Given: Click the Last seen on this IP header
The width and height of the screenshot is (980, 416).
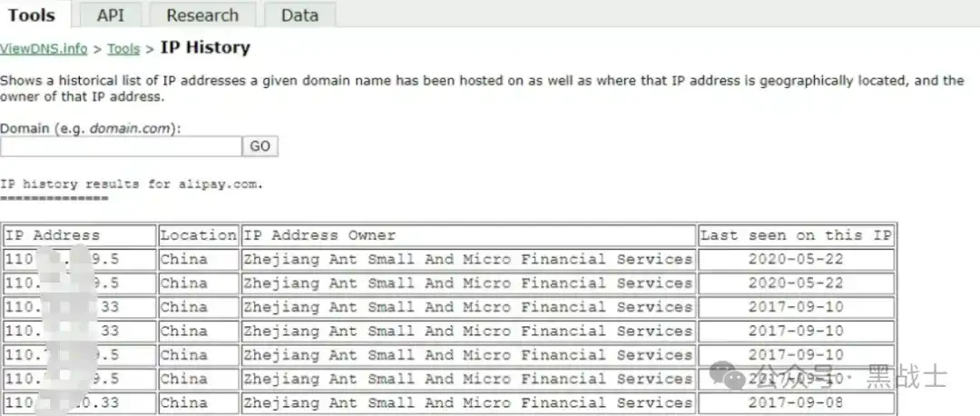Looking at the screenshot, I should [796, 235].
